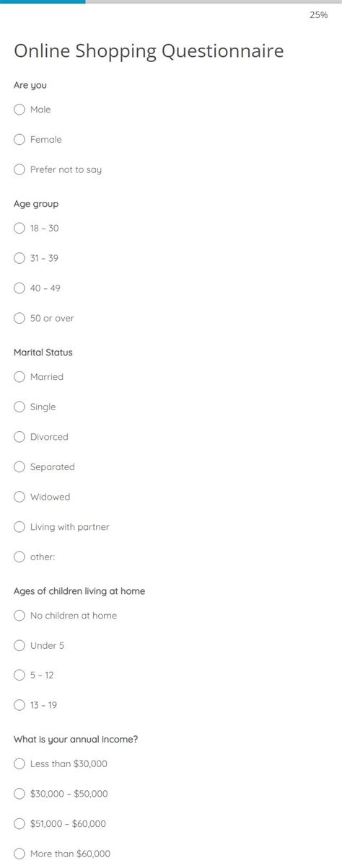Choose children aged Under 5
Image resolution: width=342 pixels, height=868 pixels.
(19, 646)
